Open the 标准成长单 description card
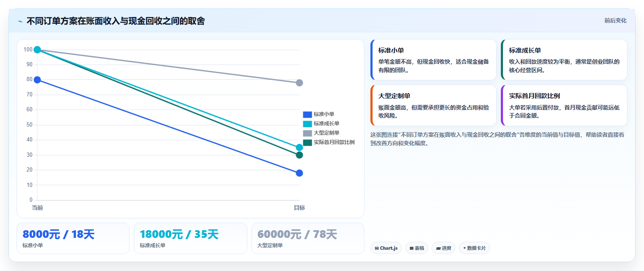This screenshot has height=271, width=644. (x=564, y=60)
